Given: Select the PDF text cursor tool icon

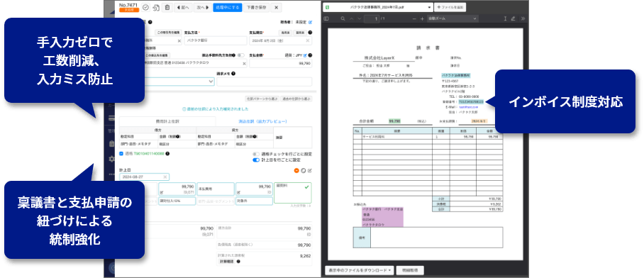Looking at the screenshot, I should pos(505,18).
